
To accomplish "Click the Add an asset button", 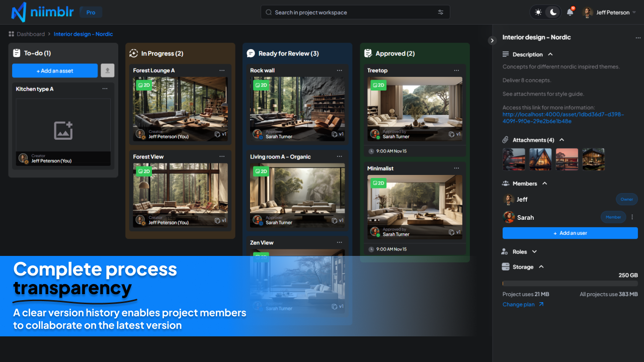I will [x=55, y=71].
